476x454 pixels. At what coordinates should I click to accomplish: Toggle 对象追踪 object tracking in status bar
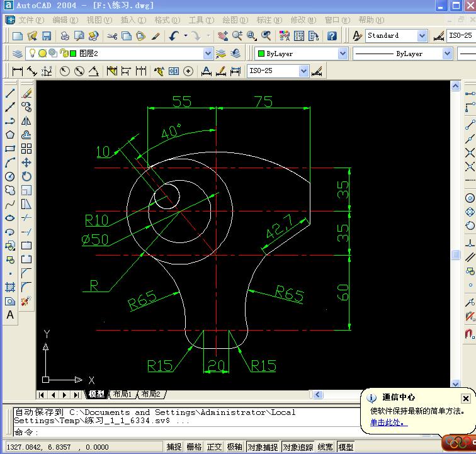298,447
